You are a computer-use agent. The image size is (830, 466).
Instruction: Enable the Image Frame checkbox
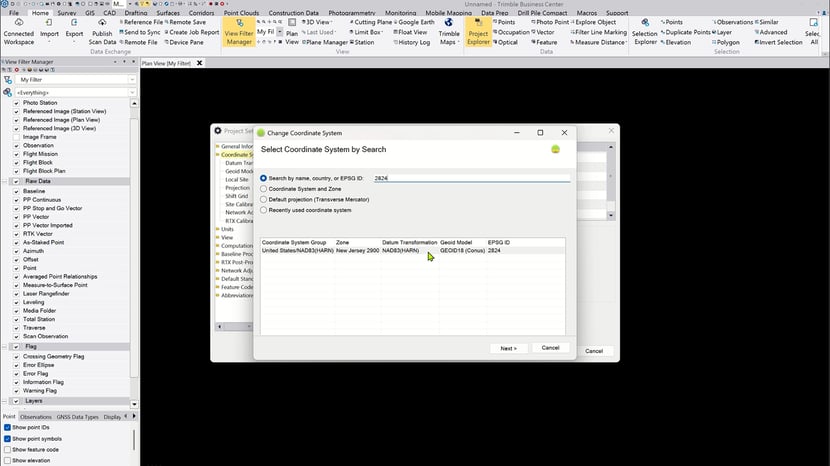pos(16,137)
